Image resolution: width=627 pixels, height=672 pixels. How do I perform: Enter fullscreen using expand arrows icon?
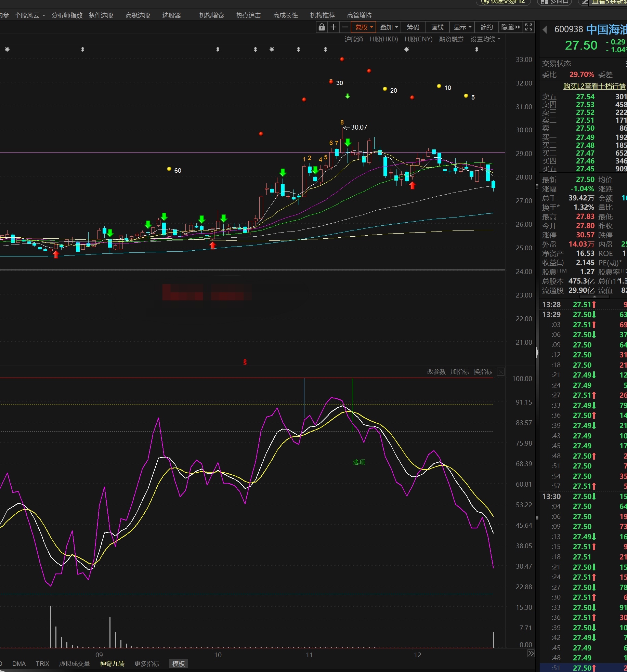[x=529, y=27]
